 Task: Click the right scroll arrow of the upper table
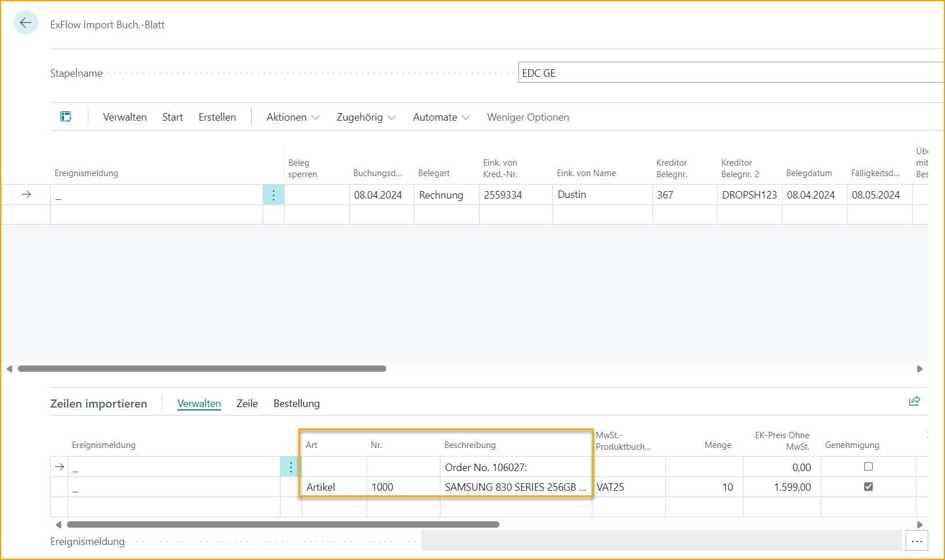click(920, 368)
